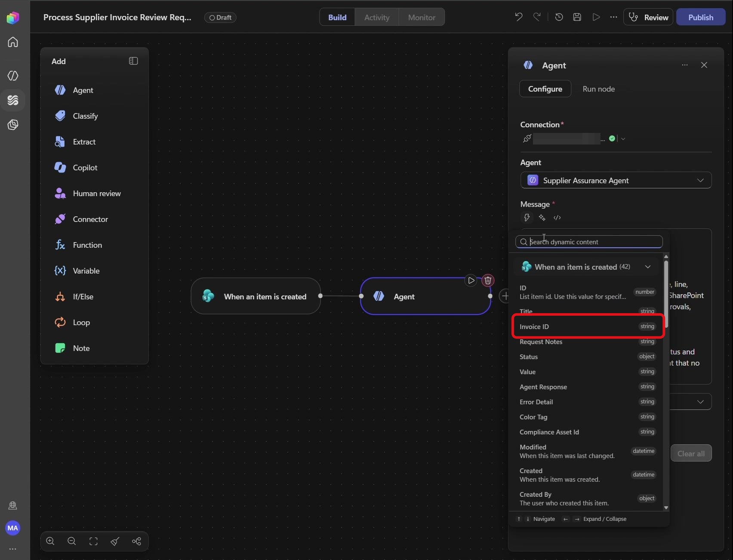Delete the Agent node with trash icon
The height and width of the screenshot is (560, 733).
tap(488, 280)
